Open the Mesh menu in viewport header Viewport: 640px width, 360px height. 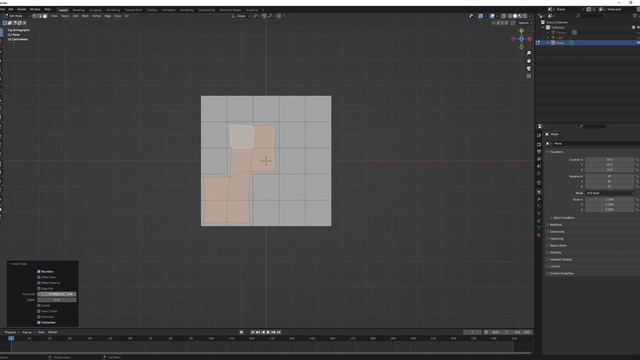pyautogui.click(x=85, y=16)
